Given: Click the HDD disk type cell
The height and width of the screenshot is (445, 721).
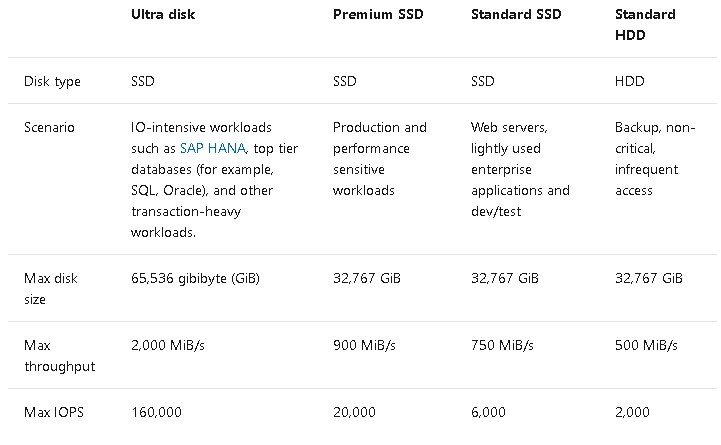Looking at the screenshot, I should coord(629,81).
